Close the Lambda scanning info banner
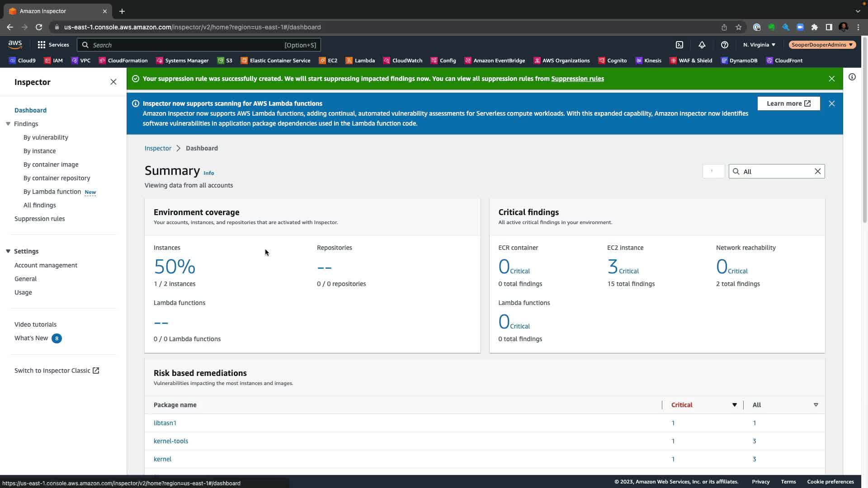This screenshot has height=488, width=868. (831, 103)
